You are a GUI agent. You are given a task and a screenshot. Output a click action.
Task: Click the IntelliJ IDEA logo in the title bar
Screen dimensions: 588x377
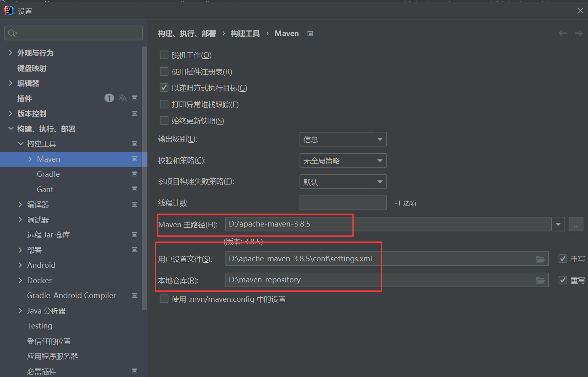click(x=8, y=10)
